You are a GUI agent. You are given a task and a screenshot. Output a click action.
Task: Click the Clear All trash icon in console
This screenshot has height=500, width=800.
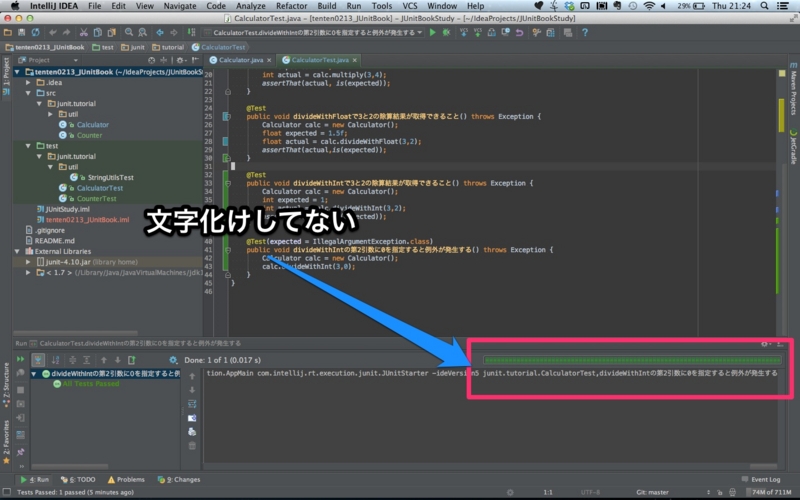click(x=192, y=445)
